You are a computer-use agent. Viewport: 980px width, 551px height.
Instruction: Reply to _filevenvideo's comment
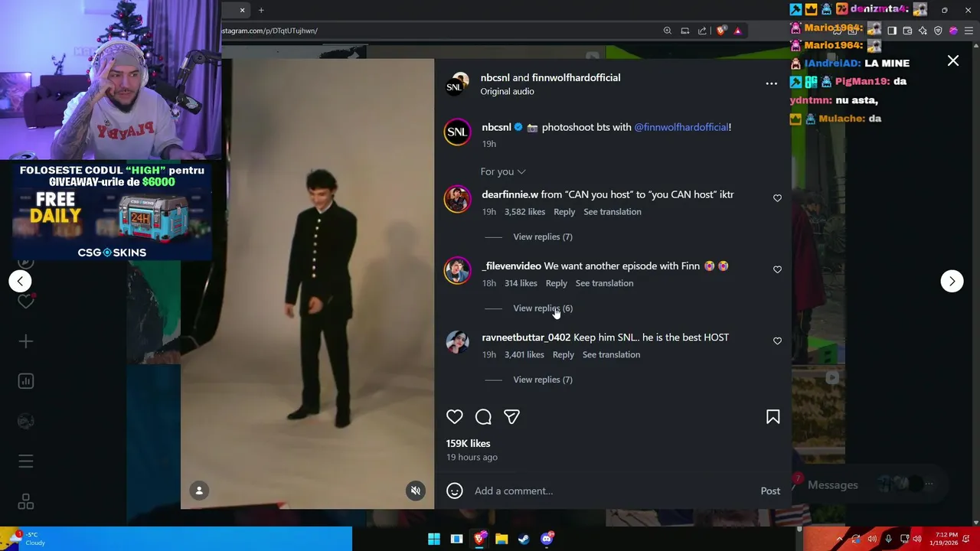point(557,283)
